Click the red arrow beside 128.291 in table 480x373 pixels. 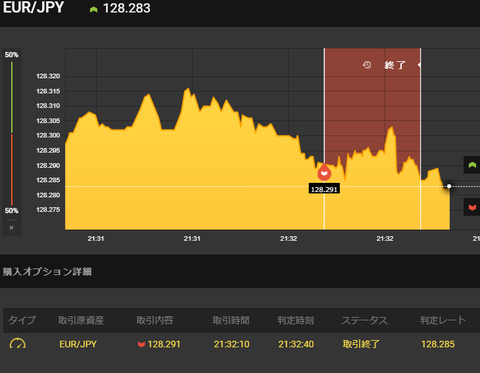point(141,344)
